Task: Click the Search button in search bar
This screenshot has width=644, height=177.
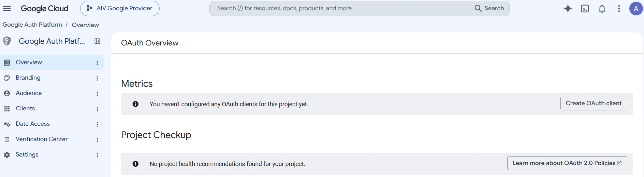Action: pyautogui.click(x=489, y=8)
